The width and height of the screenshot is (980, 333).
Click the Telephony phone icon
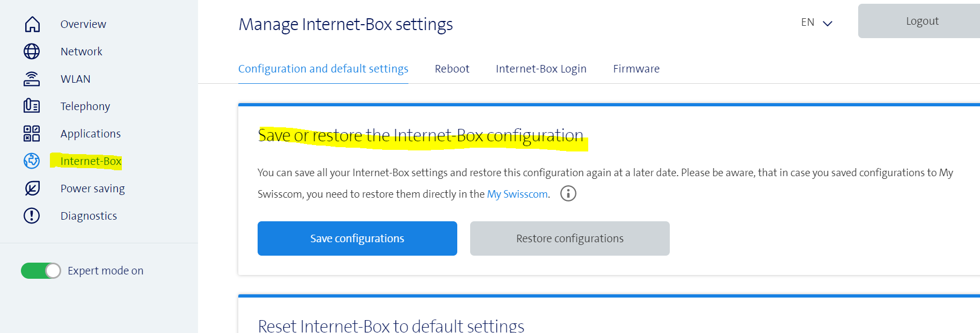(x=32, y=106)
